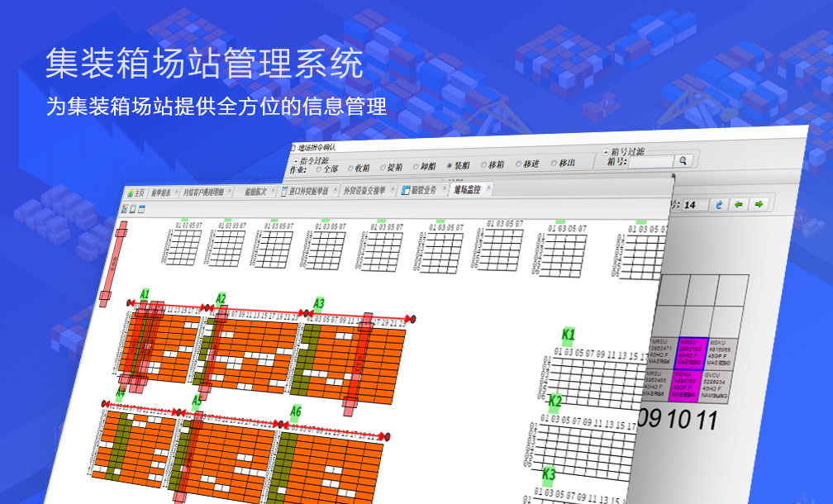Click the container number search magnifier icon
This screenshot has height=504, width=833.
pyautogui.click(x=683, y=161)
